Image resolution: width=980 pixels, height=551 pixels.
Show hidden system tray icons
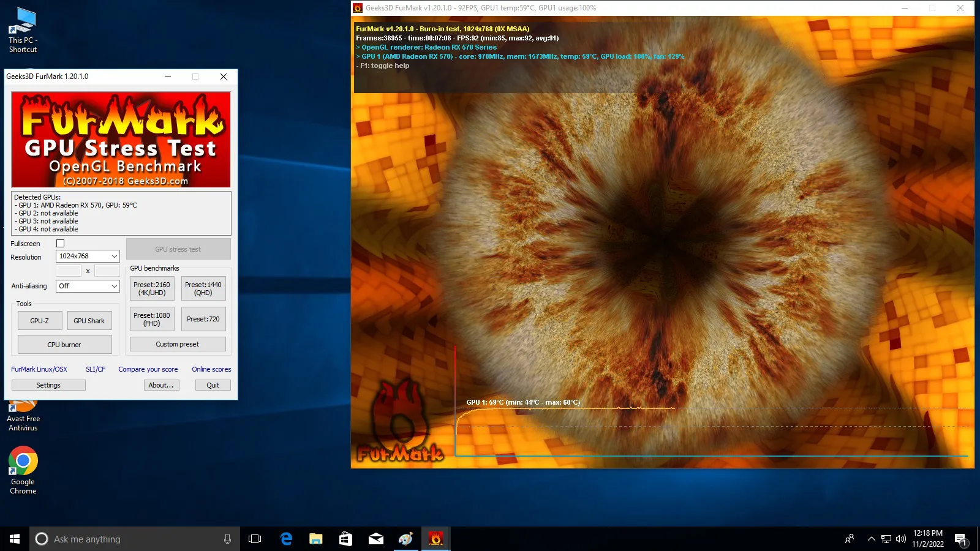(x=871, y=539)
